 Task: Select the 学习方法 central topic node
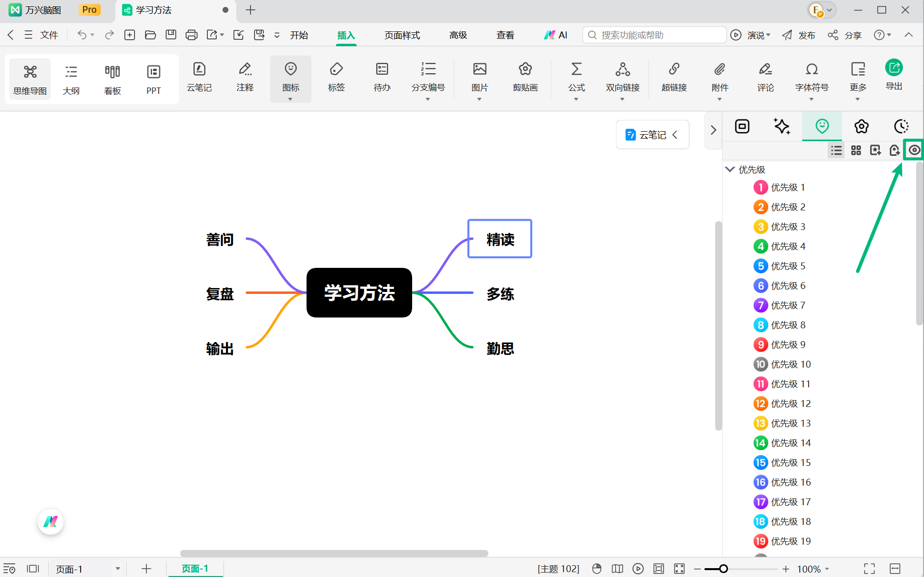point(359,292)
